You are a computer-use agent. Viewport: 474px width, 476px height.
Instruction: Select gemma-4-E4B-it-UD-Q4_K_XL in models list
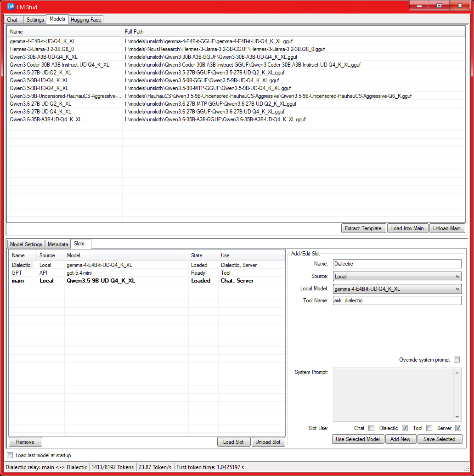click(236, 41)
